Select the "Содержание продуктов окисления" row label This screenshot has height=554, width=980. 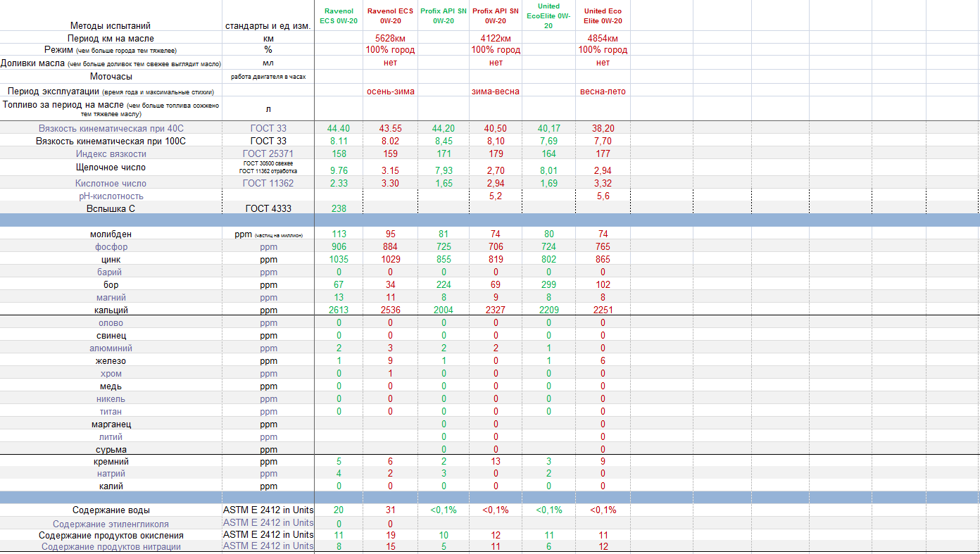click(111, 535)
